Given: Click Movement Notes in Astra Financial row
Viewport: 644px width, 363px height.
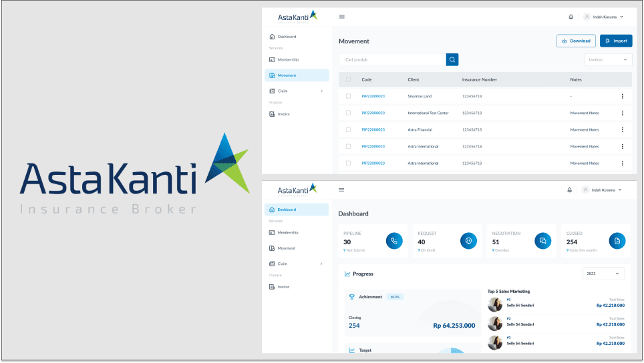Looking at the screenshot, I should 585,129.
